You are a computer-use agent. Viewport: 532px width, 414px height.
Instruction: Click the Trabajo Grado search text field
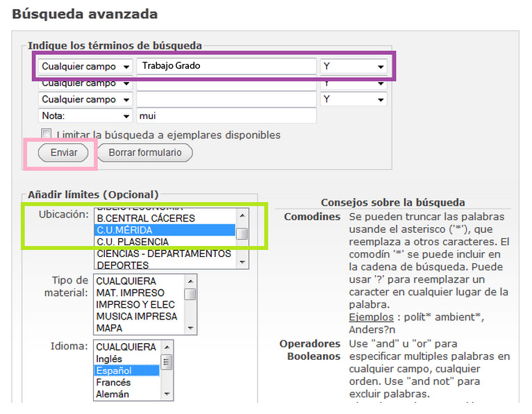(x=226, y=67)
